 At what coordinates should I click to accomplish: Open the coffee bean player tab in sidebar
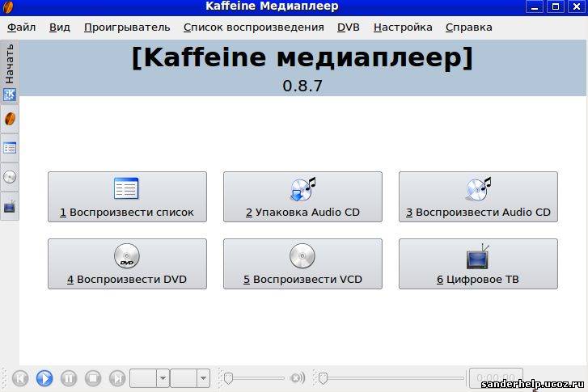pos(10,119)
